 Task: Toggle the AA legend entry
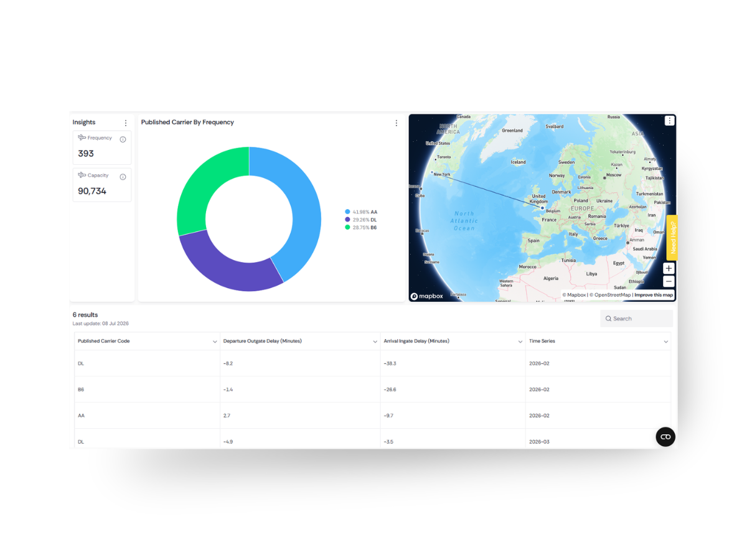[x=361, y=212]
